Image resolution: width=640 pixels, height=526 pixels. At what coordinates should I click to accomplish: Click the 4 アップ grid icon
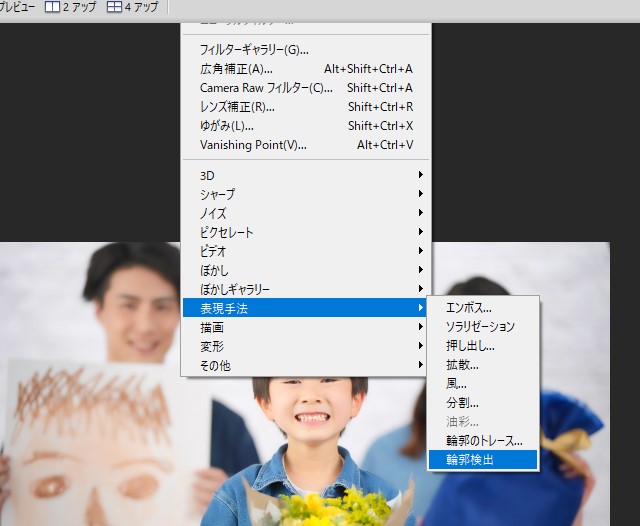pos(114,7)
